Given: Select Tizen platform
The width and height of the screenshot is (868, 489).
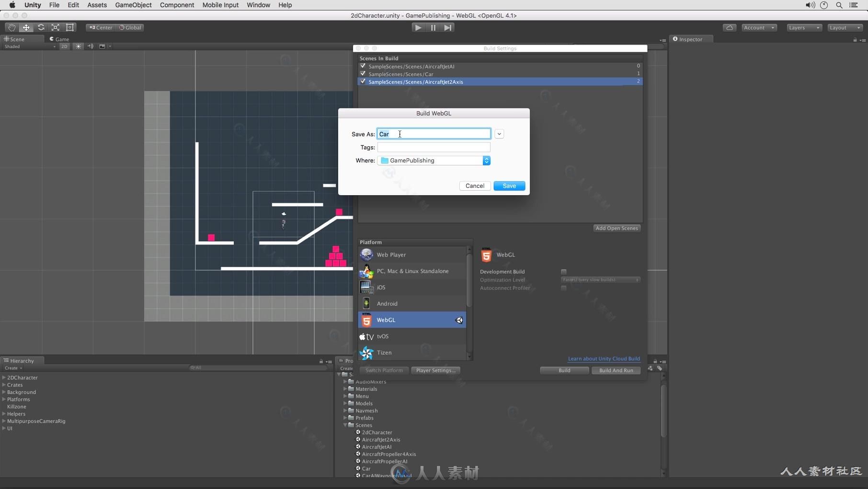Looking at the screenshot, I should pyautogui.click(x=412, y=352).
